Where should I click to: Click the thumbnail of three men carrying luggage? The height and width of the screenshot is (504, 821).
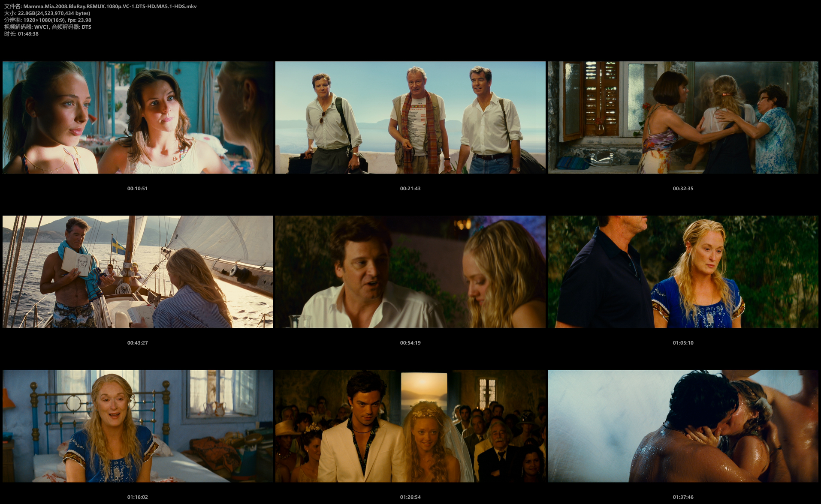(410, 117)
